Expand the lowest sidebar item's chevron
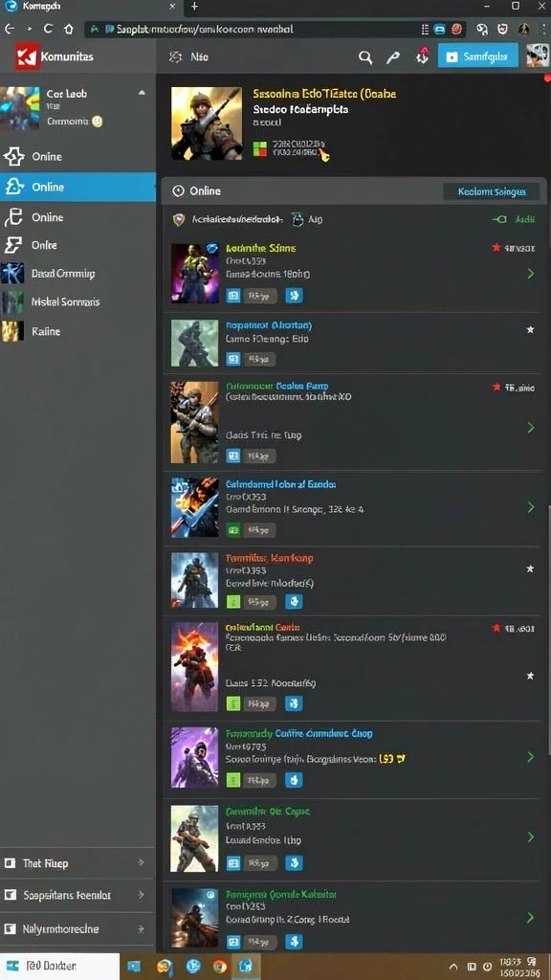The height and width of the screenshot is (980, 551). (x=141, y=929)
